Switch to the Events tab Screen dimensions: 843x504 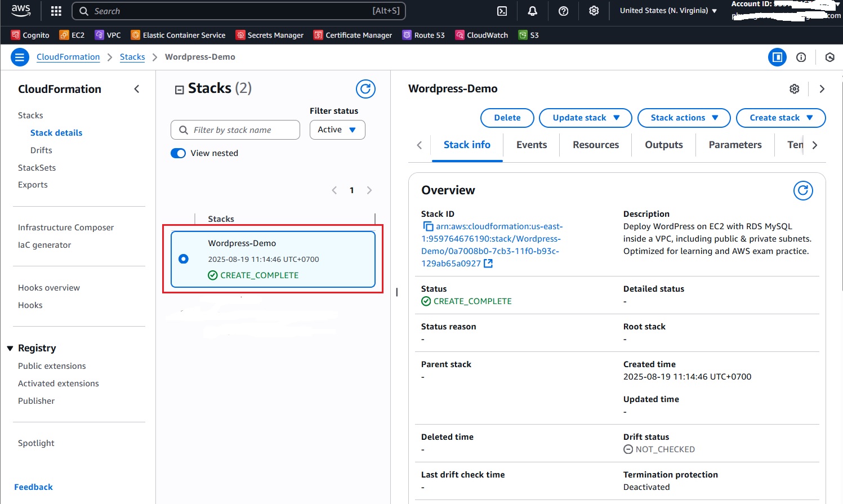[531, 145]
